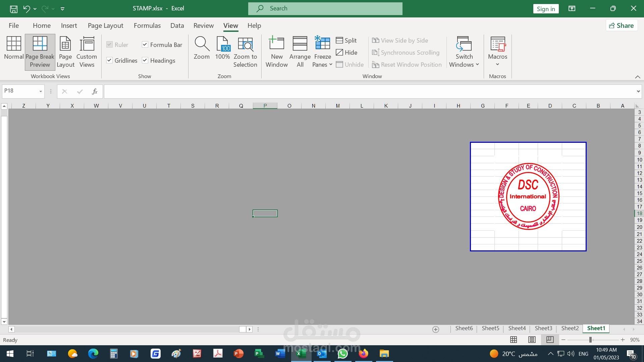Screen dimensions: 644x362
Task: Open the Windows Start menu
Action: coord(10,354)
